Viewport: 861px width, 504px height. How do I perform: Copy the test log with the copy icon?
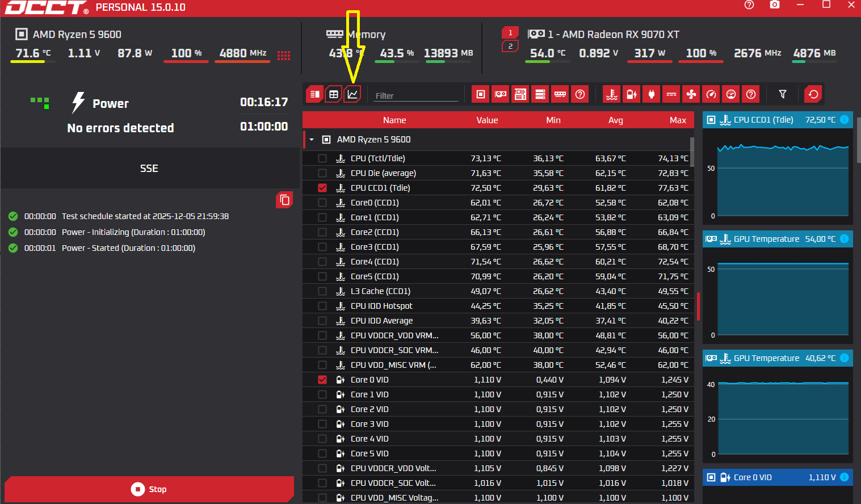coord(284,200)
